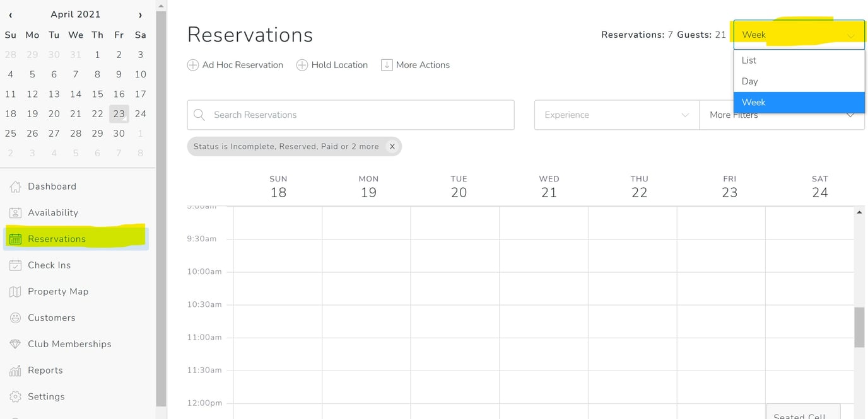The height and width of the screenshot is (419, 868).
Task: Open the Reports section
Action: (x=44, y=370)
